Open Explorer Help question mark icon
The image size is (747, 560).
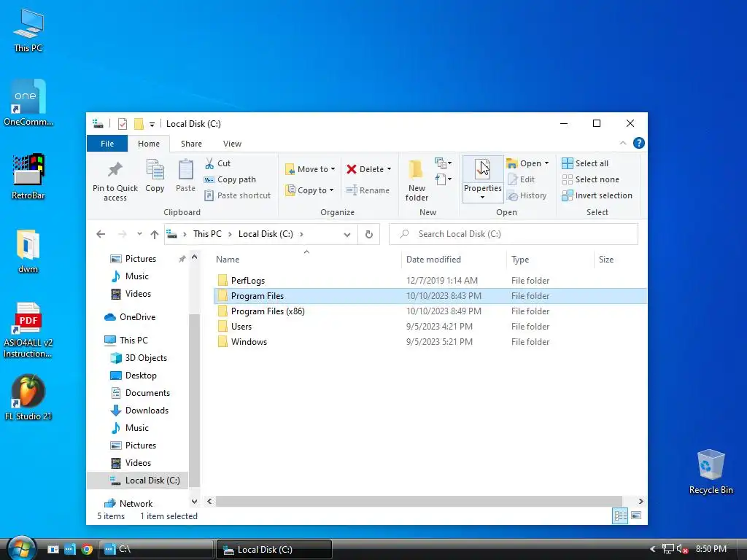[x=639, y=143]
